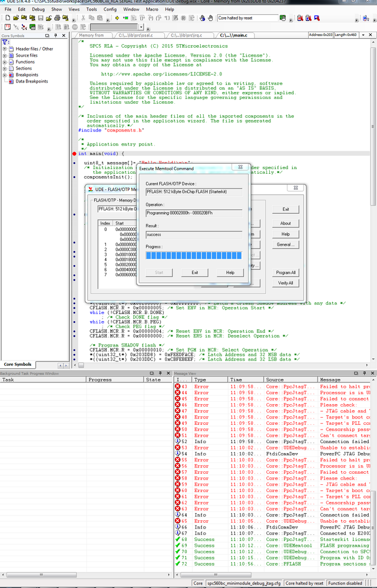
Task: Click the Result field showing success
Action: (194, 234)
